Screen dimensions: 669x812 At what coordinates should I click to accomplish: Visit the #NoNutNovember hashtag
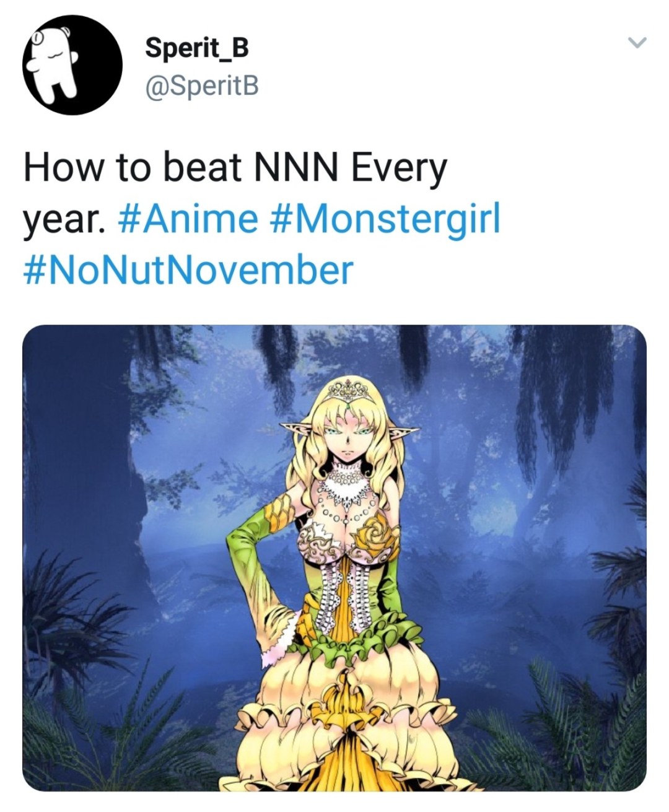[x=188, y=270]
